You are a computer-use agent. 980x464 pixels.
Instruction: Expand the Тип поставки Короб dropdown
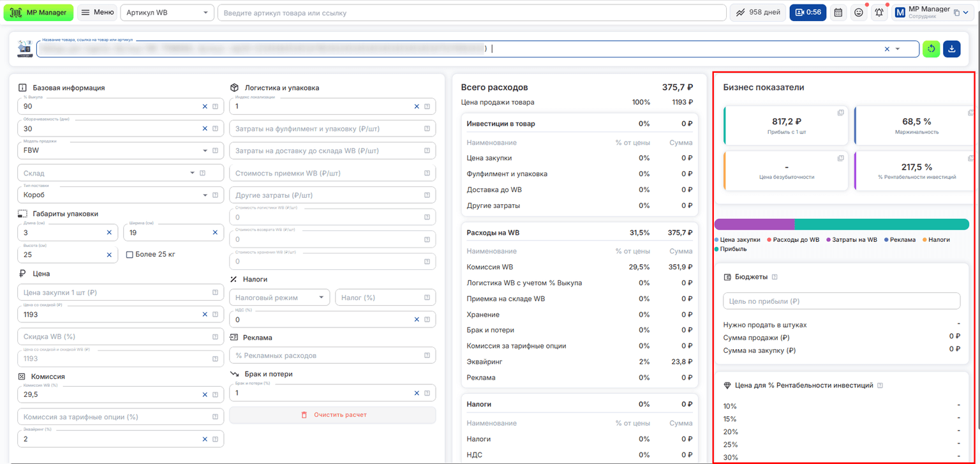[x=121, y=195]
